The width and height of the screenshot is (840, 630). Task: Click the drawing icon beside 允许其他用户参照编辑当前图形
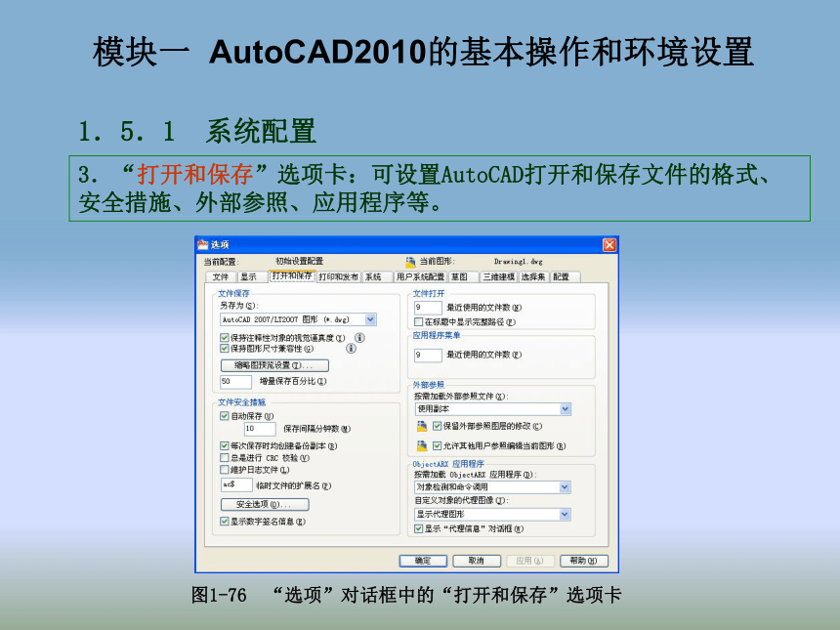[x=422, y=445]
